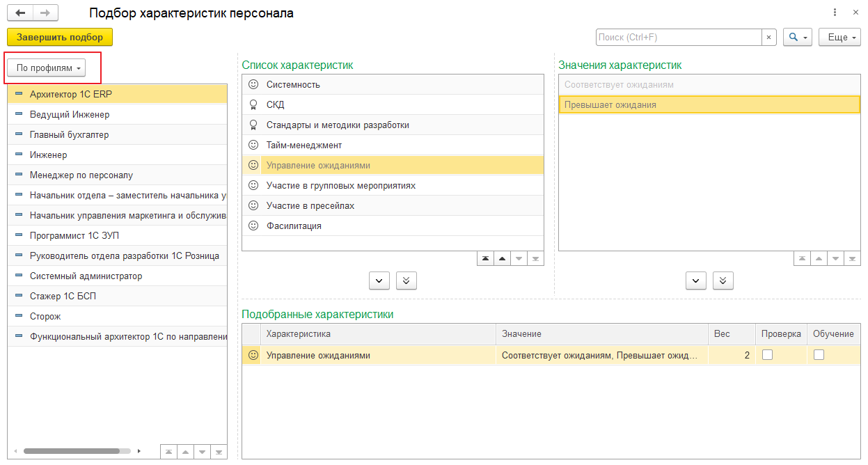Select Тайм-менеджмент in the characteristics list
Image resolution: width=868 pixels, height=465 pixels.
(303, 145)
